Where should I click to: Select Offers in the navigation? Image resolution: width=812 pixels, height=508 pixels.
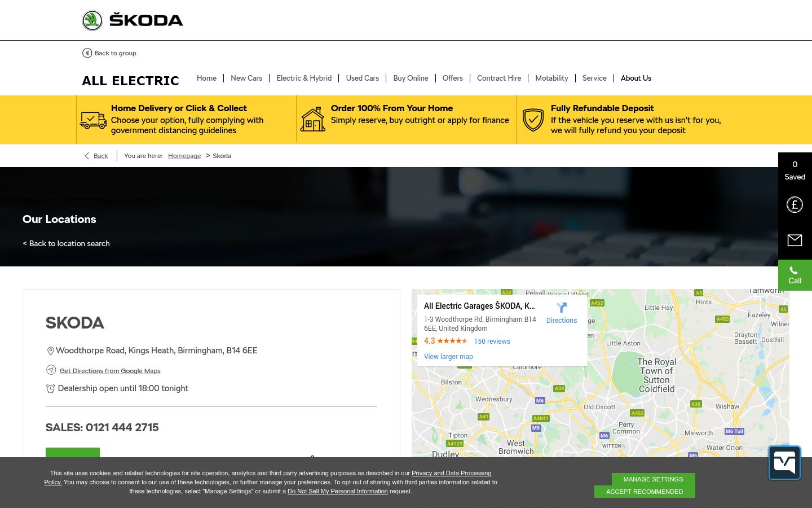click(x=453, y=78)
